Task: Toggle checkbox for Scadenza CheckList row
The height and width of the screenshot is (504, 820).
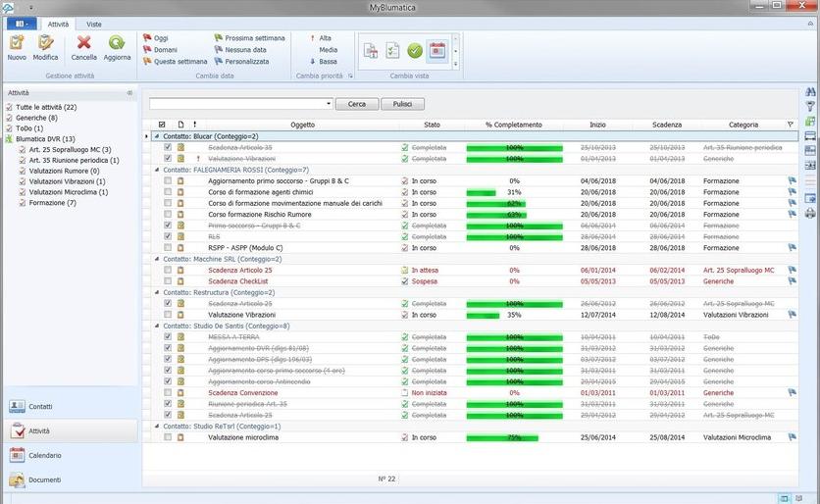Action: 168,280
